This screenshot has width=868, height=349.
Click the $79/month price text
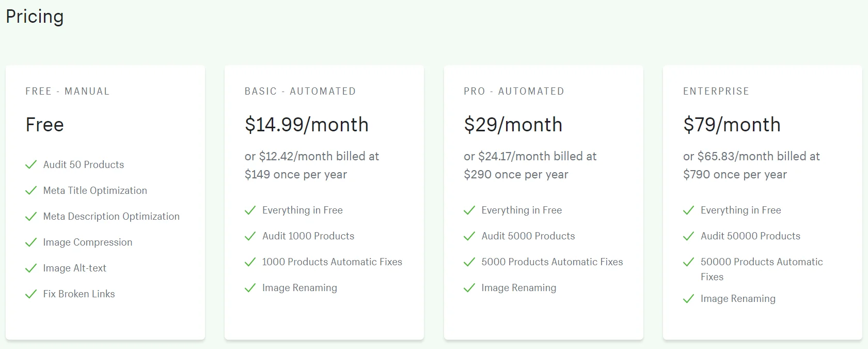coord(732,125)
